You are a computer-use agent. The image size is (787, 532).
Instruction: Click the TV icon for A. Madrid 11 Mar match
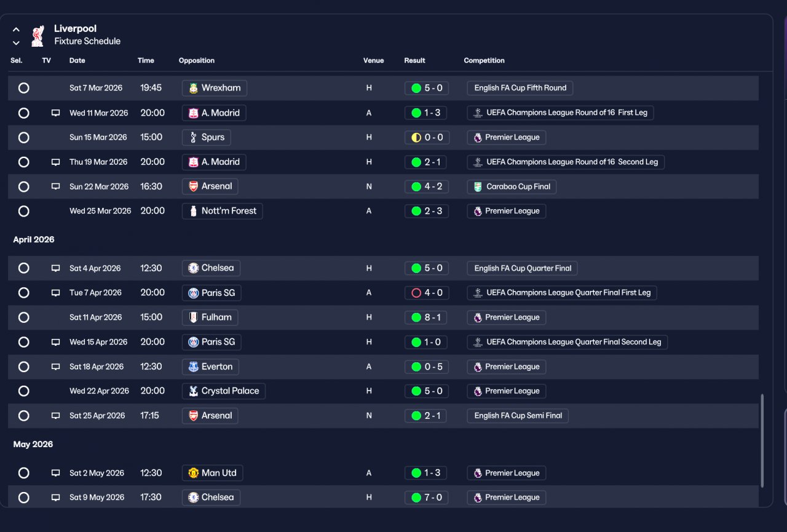[x=55, y=113]
